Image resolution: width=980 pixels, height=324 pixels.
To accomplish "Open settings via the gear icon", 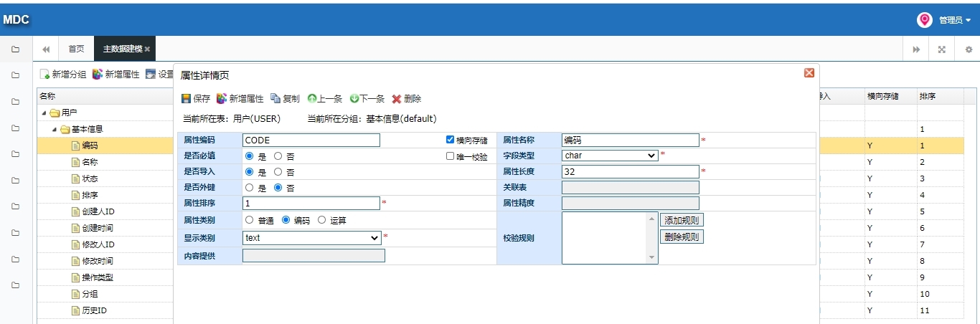I will 969,49.
